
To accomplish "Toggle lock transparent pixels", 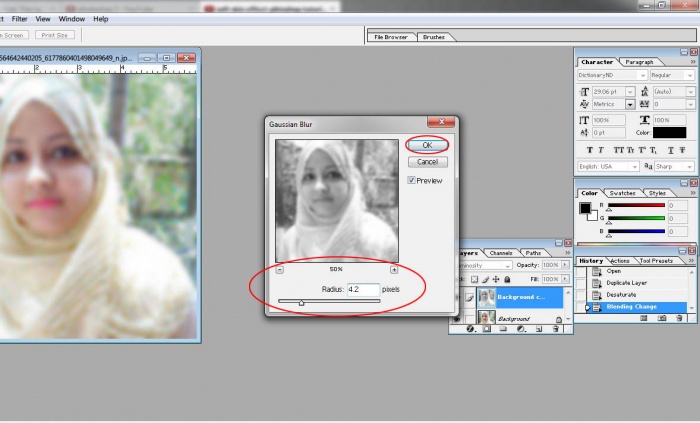I will tap(474, 279).
